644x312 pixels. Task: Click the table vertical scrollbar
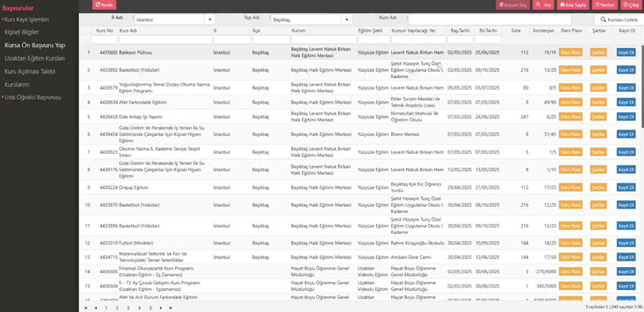pyautogui.click(x=642, y=86)
